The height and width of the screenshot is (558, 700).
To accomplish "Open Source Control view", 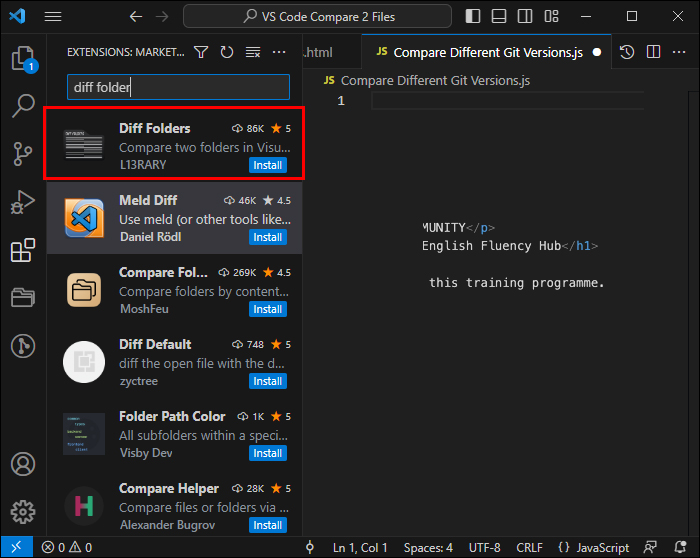I will tap(23, 154).
